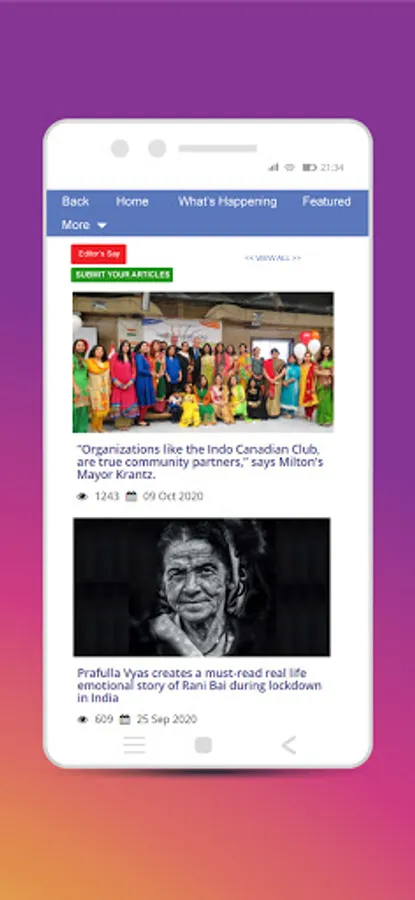Click the green Submit Your Articles button
Image resolution: width=415 pixels, height=900 pixels.
(122, 275)
